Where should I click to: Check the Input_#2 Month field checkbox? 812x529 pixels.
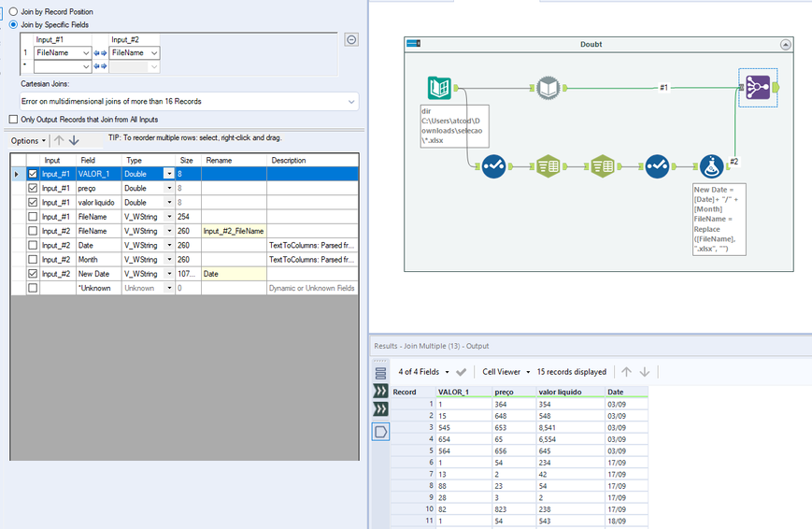(x=34, y=259)
